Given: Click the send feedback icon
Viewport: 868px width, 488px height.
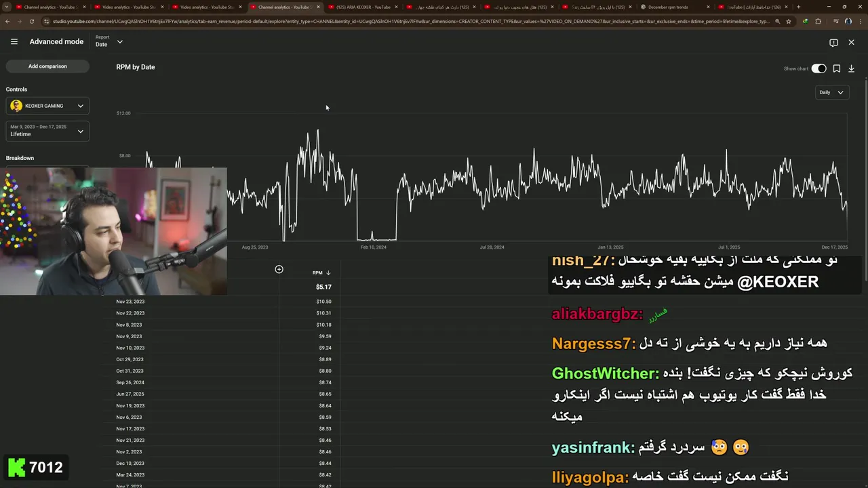Looking at the screenshot, I should [833, 42].
